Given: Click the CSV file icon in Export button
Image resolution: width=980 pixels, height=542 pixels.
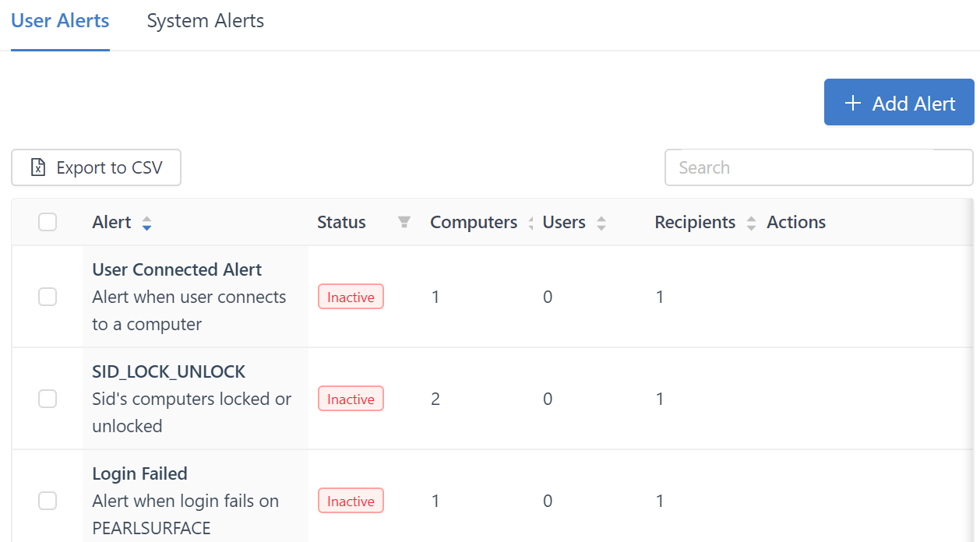Looking at the screenshot, I should (37, 167).
